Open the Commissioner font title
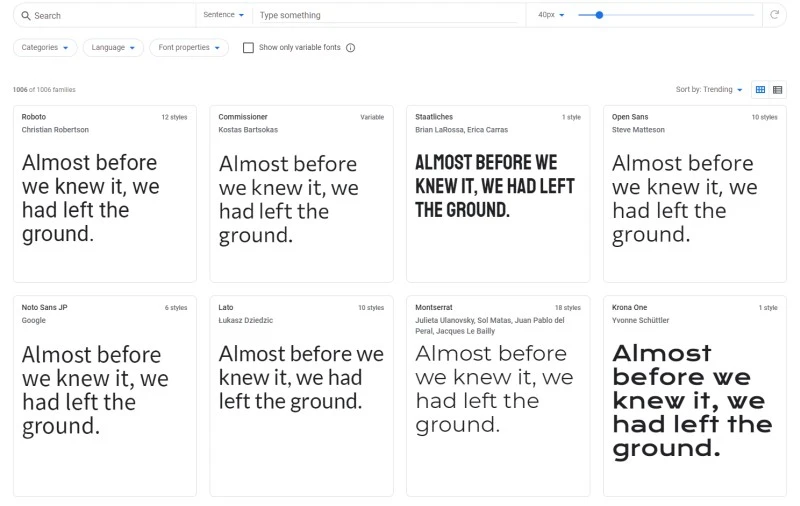This screenshot has width=800, height=506. 243,117
